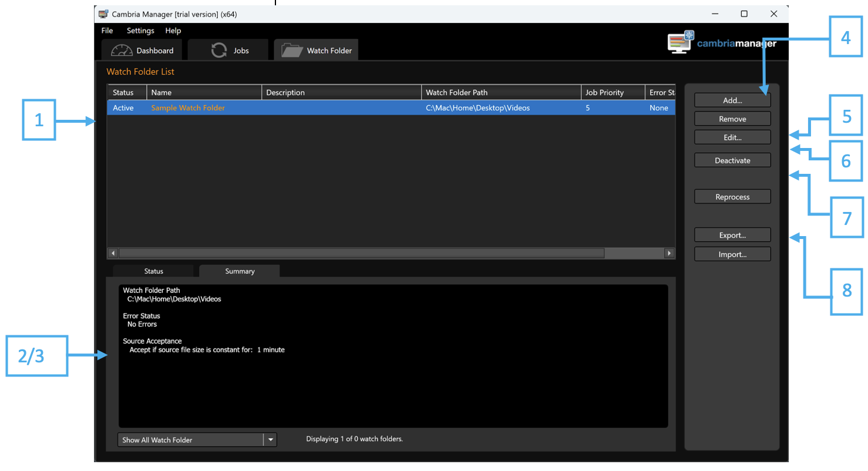Viewport: 868px width, 471px height.
Task: Open the Help menu
Action: 174,31
